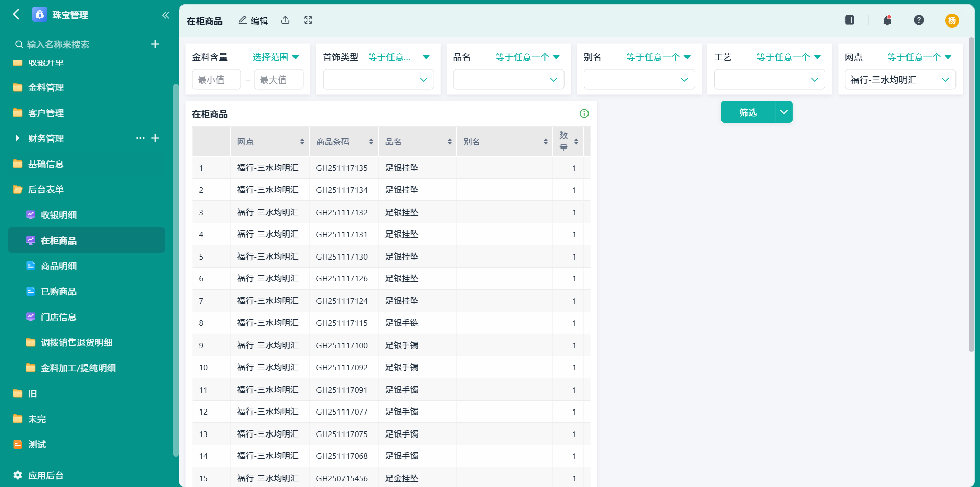Sort table by 数量 column arrows
980x487 pixels.
click(576, 142)
